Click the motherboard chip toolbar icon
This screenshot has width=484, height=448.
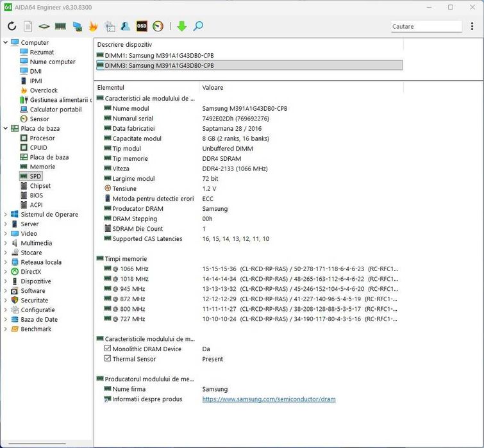[44, 26]
